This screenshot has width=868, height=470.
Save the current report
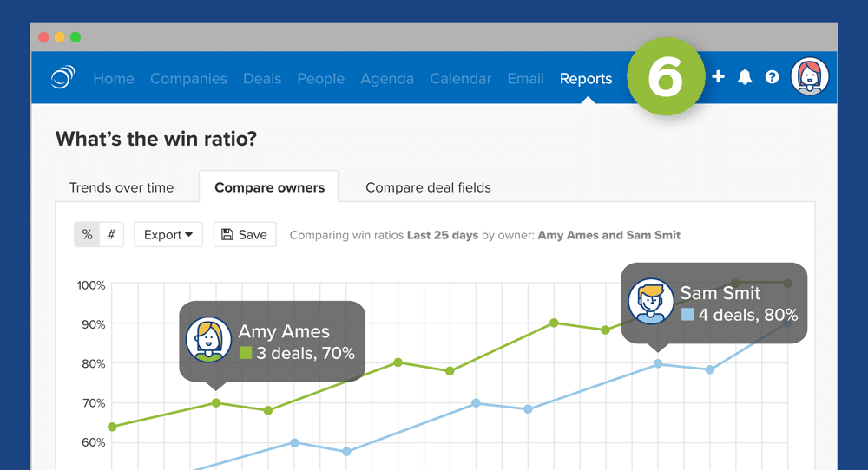(245, 235)
